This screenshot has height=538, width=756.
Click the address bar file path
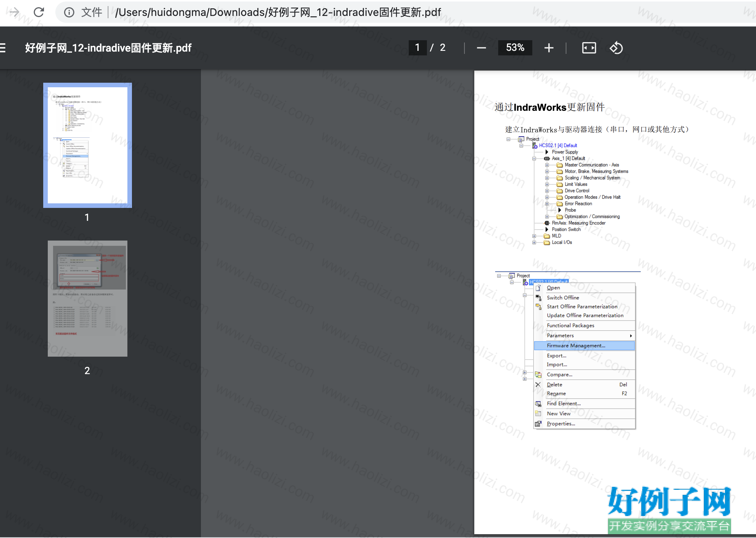point(278,13)
